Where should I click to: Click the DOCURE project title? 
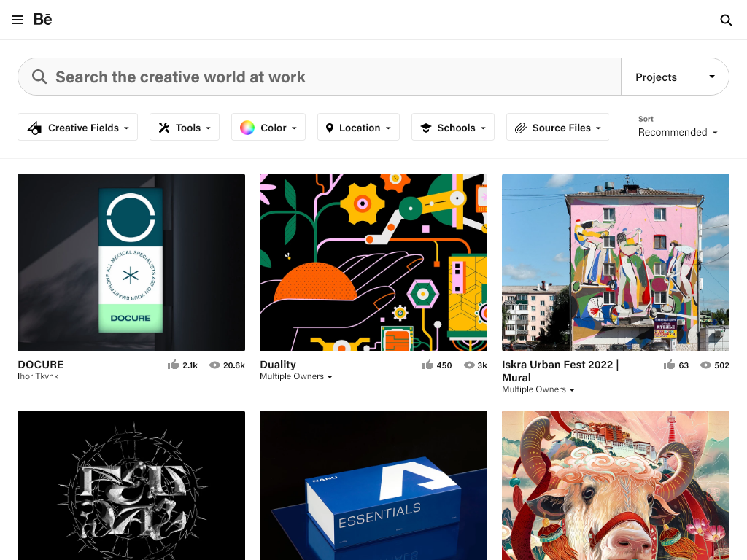[x=41, y=365]
